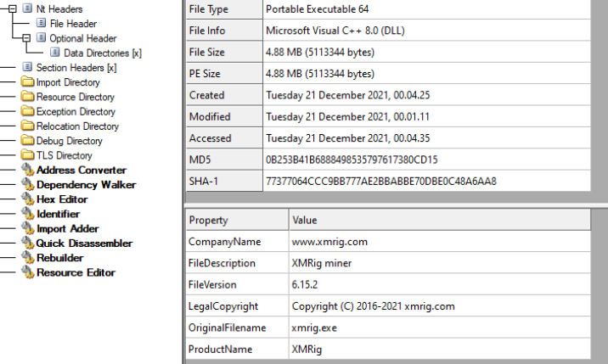The image size is (608, 364).
Task: Click the Resource Directory folder icon
Action: 27,97
